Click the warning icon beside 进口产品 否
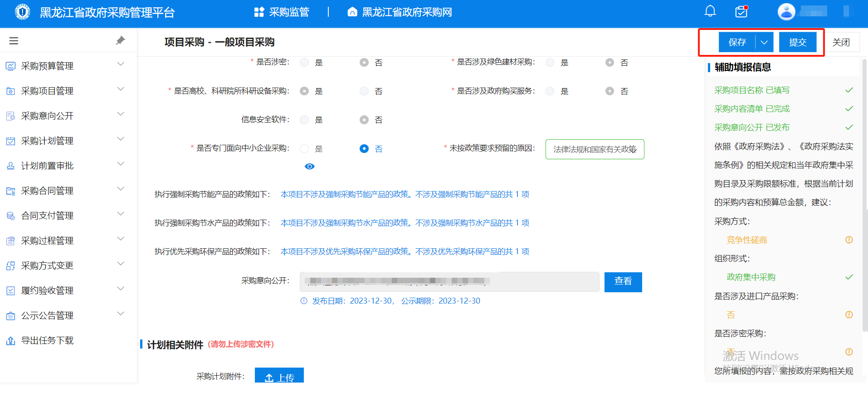The image size is (868, 393). [x=849, y=314]
